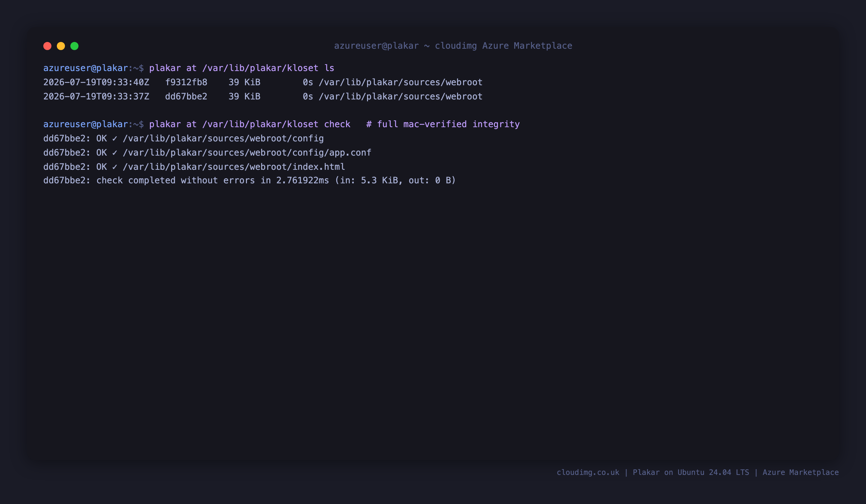
Task: Click the webroot path in the f9312fb8 row
Action: [x=401, y=82]
